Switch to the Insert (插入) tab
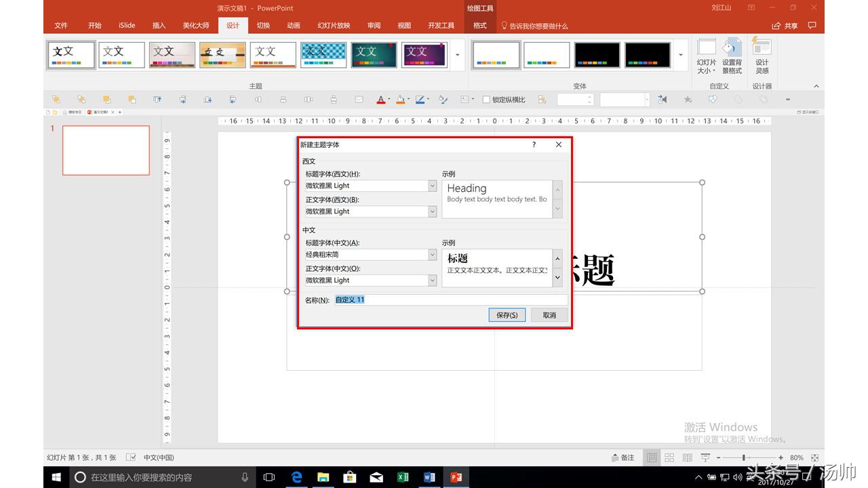The width and height of the screenshot is (868, 488). 159,26
